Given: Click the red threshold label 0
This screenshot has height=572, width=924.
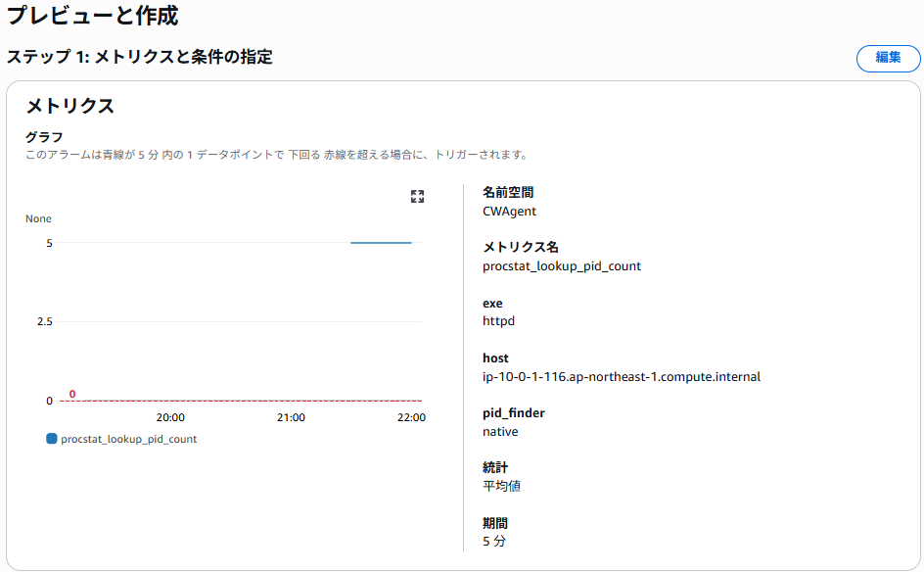Looking at the screenshot, I should (72, 394).
